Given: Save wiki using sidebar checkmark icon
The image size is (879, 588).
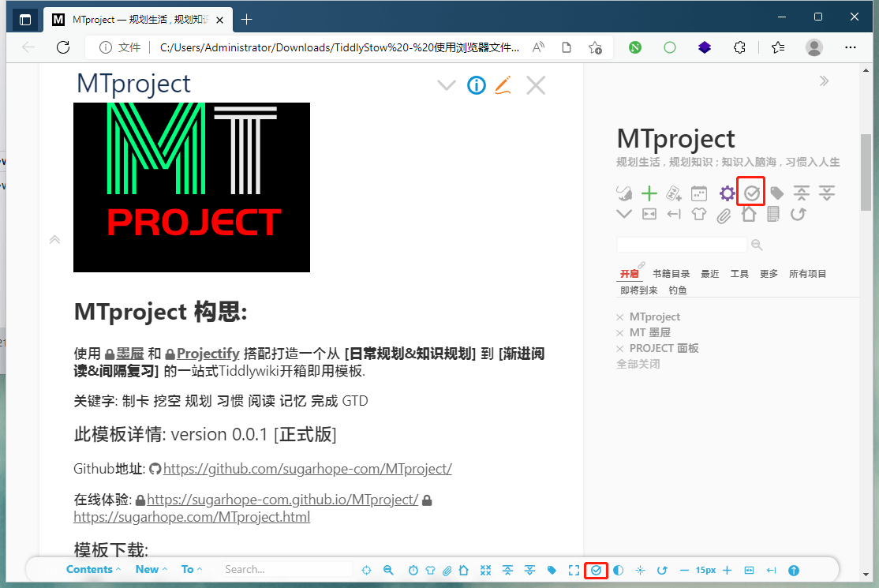Looking at the screenshot, I should [x=752, y=193].
